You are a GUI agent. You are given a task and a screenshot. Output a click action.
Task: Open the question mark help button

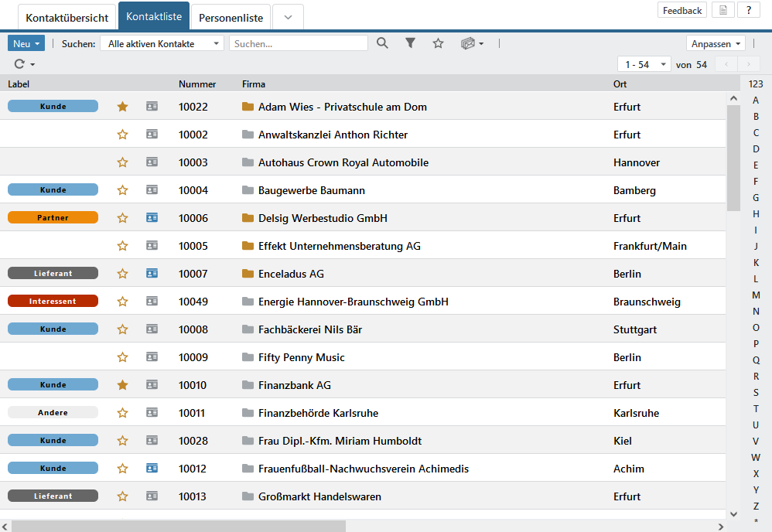(748, 10)
